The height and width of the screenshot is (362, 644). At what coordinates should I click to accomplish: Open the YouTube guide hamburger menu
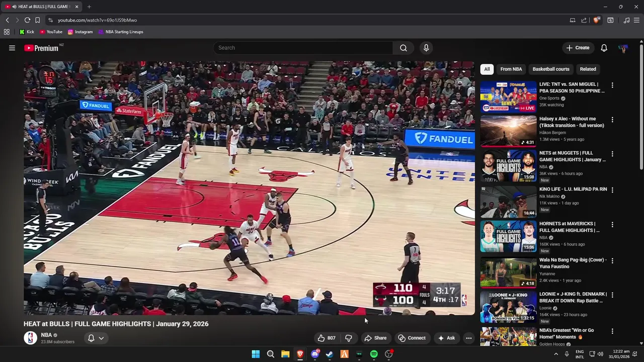tap(12, 48)
